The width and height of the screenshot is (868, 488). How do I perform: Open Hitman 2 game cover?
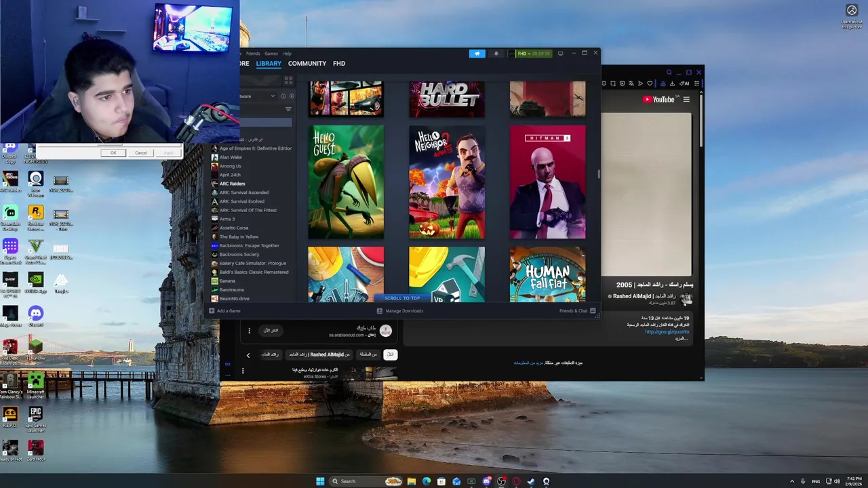point(547,182)
